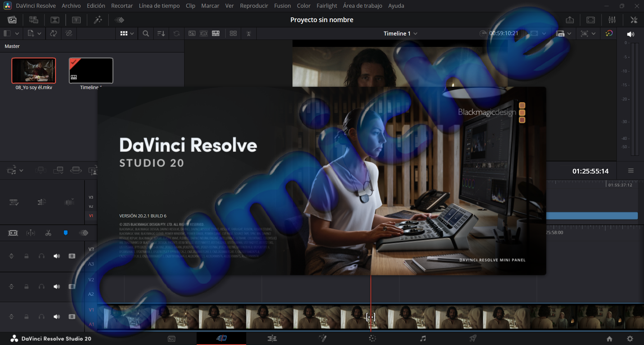Disable video on the V3/A3 track
644x345 pixels.
pyautogui.click(x=72, y=256)
